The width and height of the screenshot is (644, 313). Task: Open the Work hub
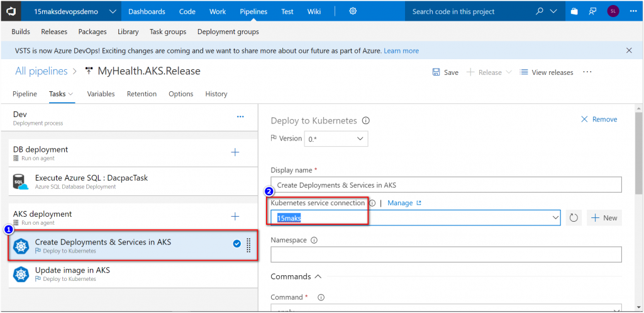pos(218,11)
